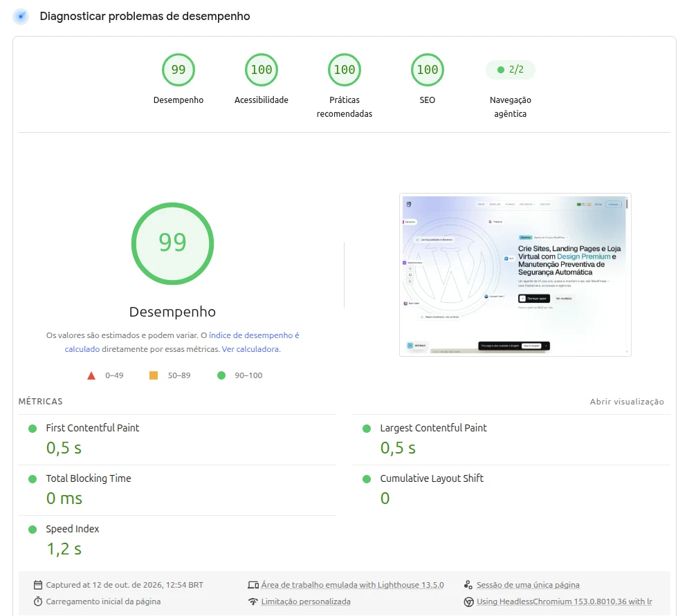Open the Navegação agêntica 2/2 badge
The width and height of the screenshot is (687, 616).
coord(511,70)
